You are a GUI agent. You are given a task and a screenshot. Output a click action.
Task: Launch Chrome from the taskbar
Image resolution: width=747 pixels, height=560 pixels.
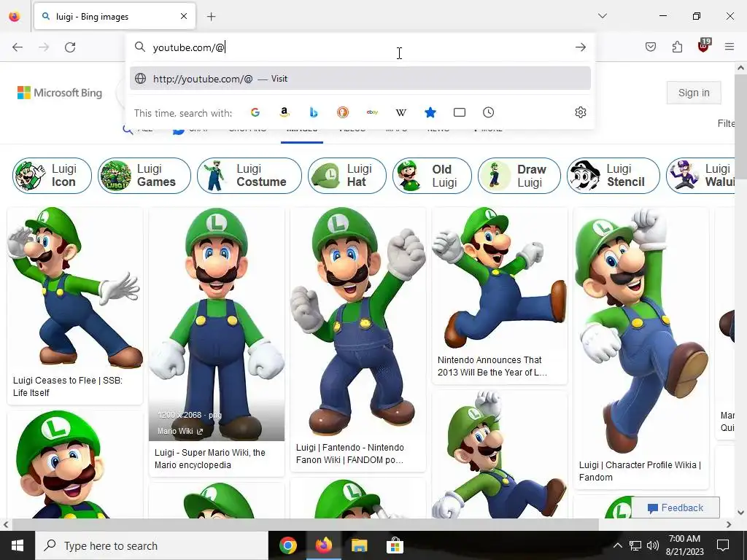coord(287,545)
